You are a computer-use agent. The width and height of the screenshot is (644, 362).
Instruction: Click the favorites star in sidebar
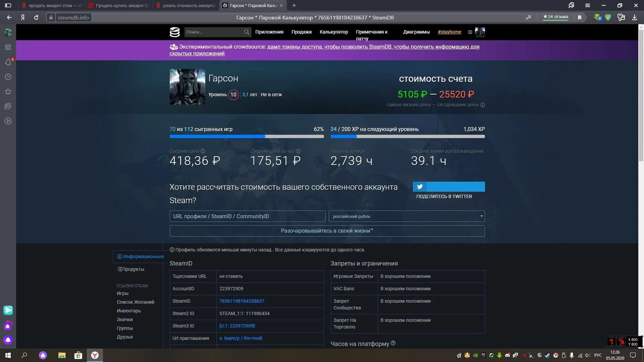[x=8, y=92]
